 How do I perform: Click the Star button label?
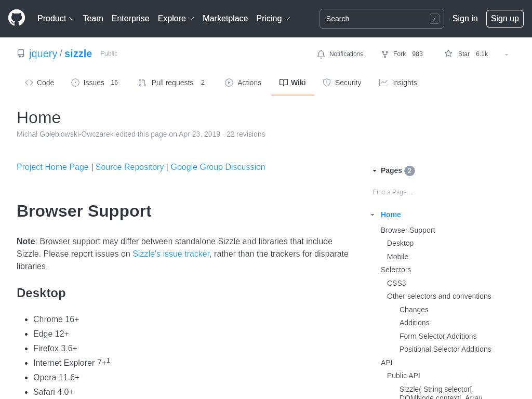tap(463, 54)
